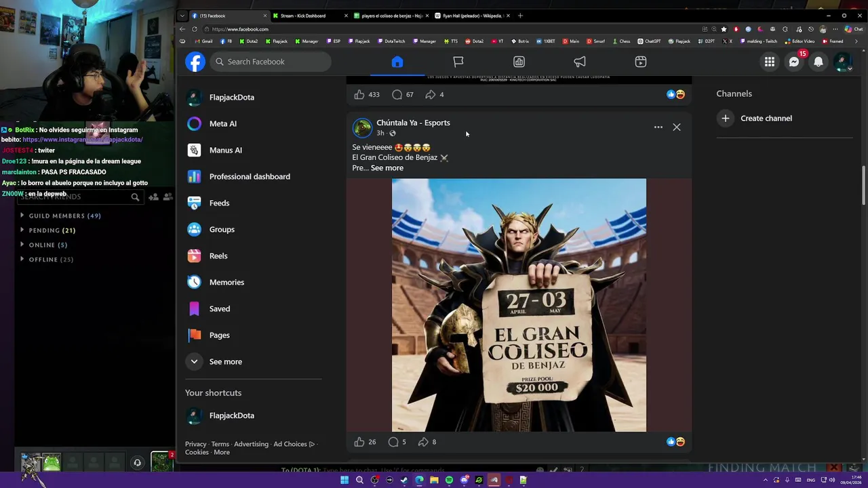Open the ChatGPT bookmark

(649, 41)
